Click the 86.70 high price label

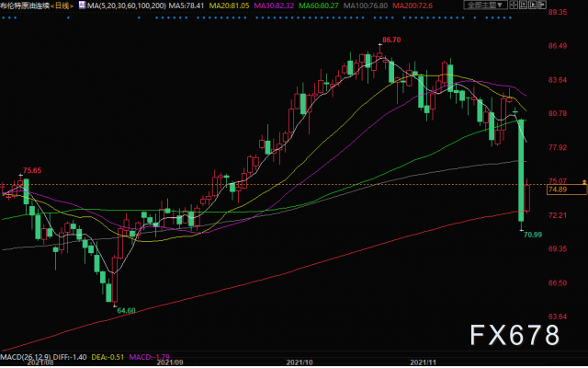point(391,40)
